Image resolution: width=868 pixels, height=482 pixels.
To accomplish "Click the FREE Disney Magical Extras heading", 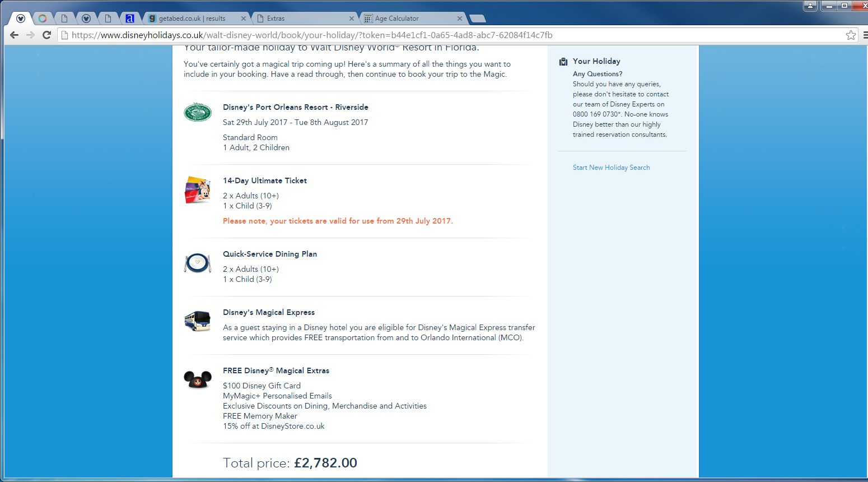I will click(x=276, y=370).
